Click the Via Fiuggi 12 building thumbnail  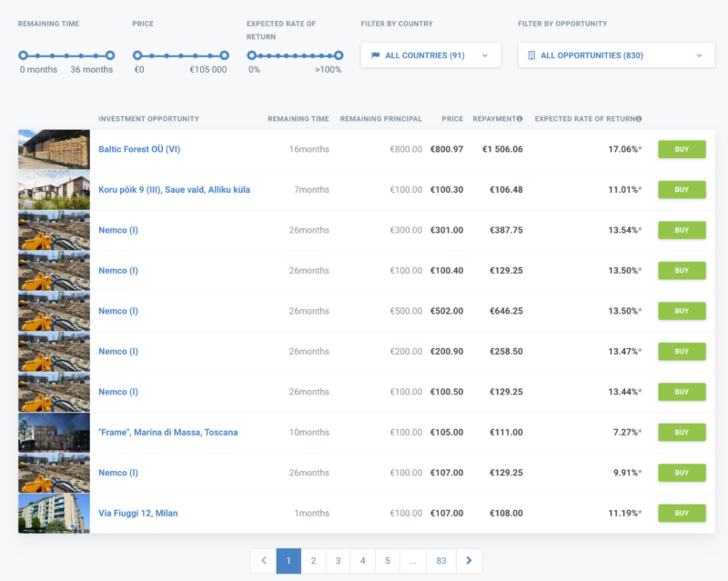pos(54,513)
